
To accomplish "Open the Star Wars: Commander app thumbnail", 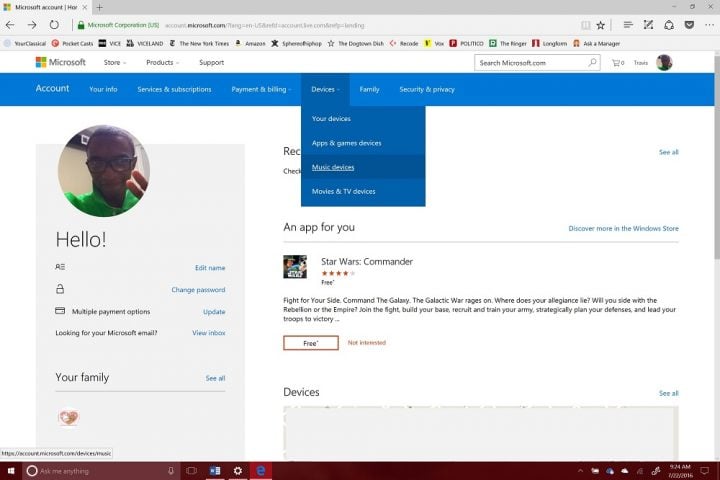I will pyautogui.click(x=295, y=267).
